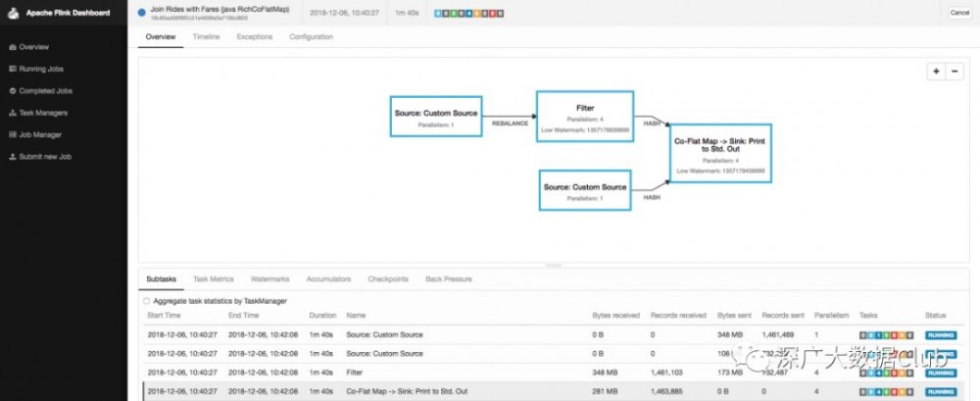Click the panel resize handle below graph
The height and width of the screenshot is (401, 980).
[x=554, y=266]
